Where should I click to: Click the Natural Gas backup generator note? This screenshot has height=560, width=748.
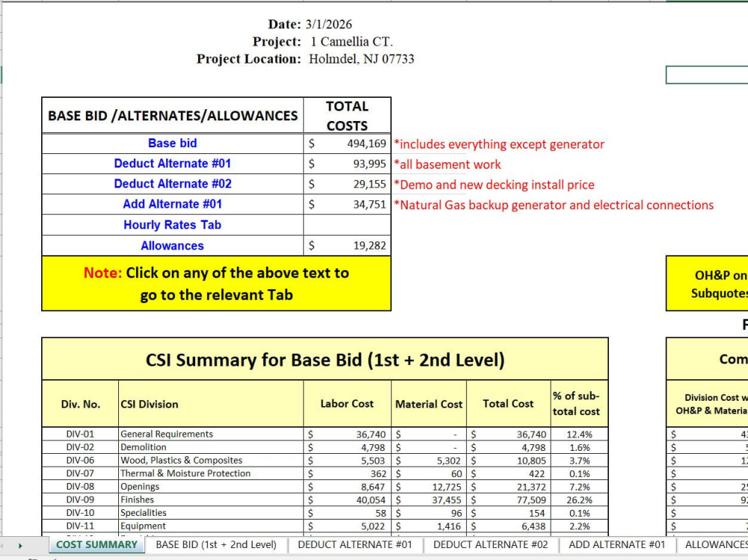click(554, 205)
